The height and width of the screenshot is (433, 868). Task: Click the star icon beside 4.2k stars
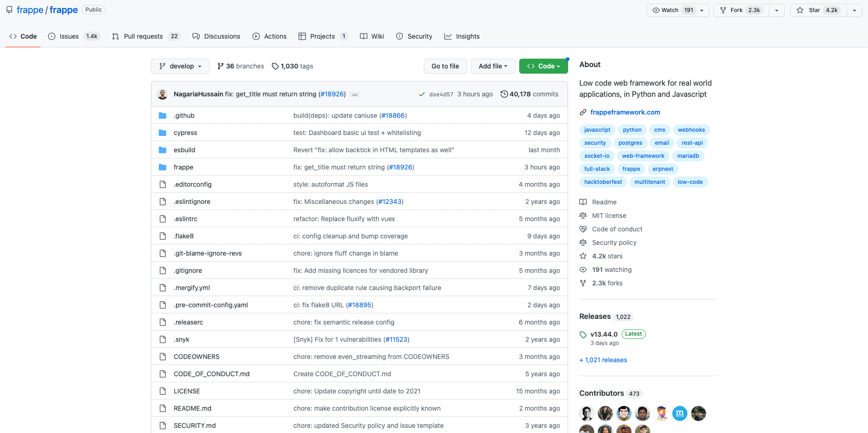583,256
